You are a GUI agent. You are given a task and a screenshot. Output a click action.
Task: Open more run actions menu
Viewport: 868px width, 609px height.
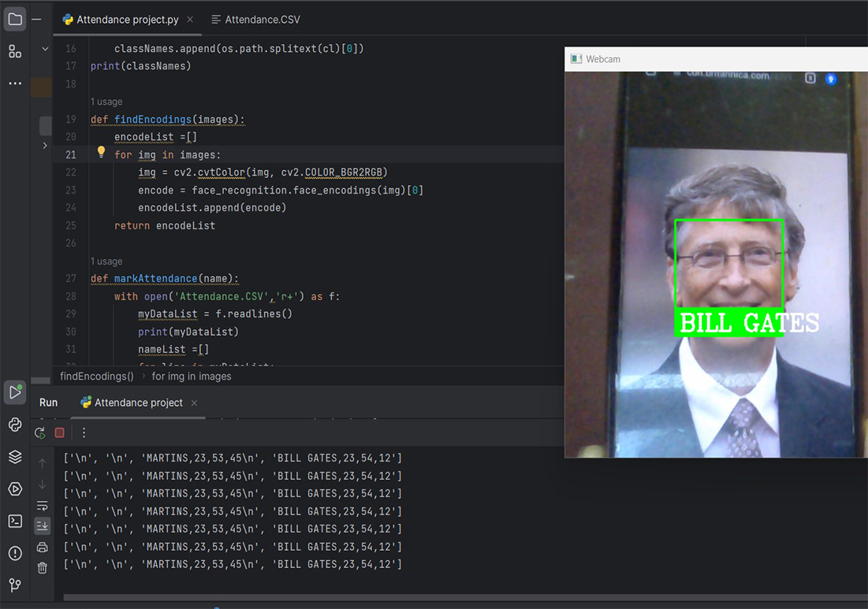click(84, 433)
